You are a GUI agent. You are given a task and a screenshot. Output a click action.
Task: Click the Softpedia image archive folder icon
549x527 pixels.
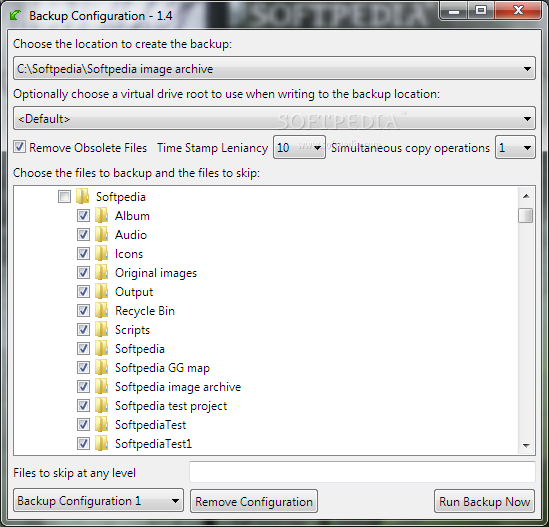point(102,386)
